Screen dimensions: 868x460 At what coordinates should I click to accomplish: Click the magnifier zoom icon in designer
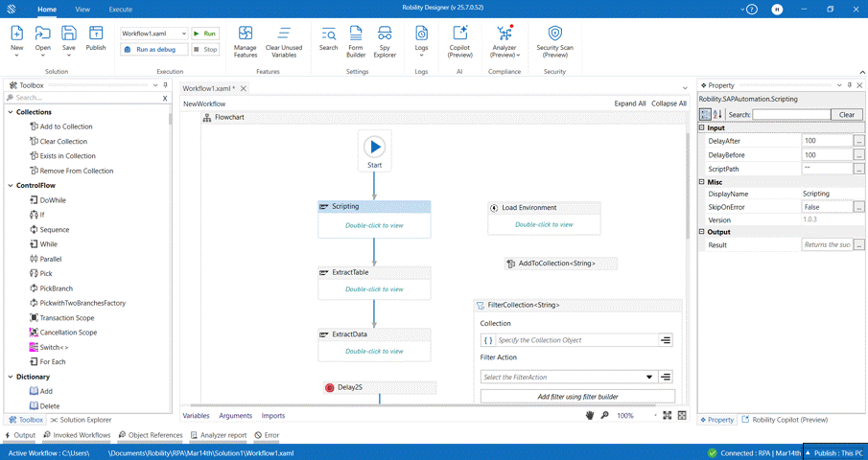[x=604, y=415]
